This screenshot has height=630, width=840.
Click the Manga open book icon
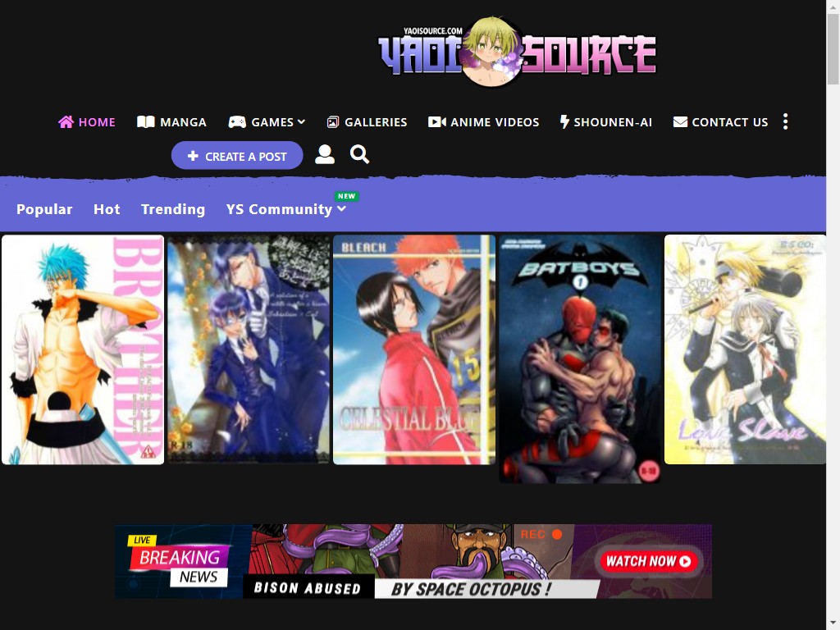click(x=145, y=122)
